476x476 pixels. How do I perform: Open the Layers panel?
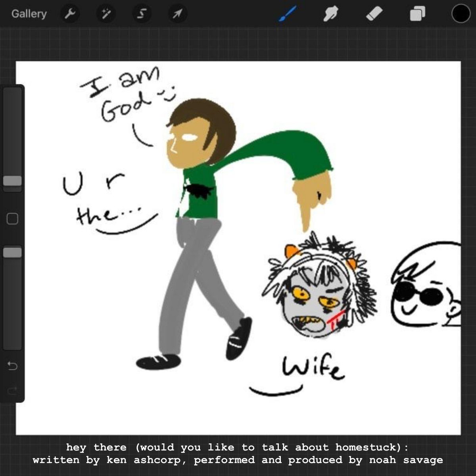tap(417, 14)
